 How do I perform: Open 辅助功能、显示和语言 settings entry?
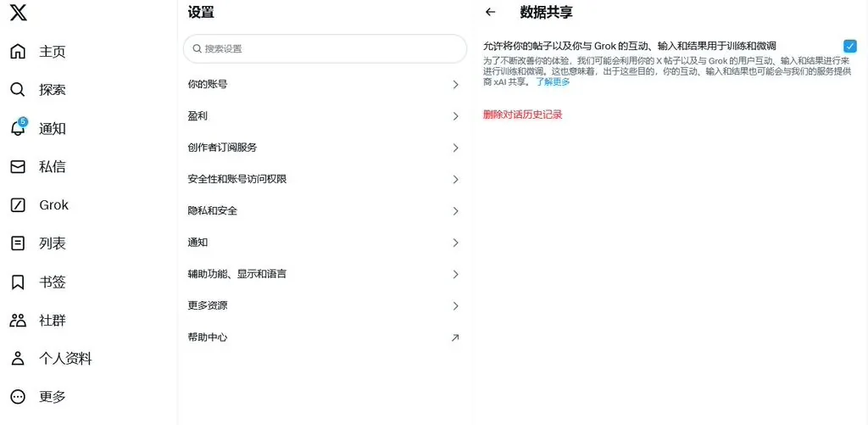click(325, 274)
